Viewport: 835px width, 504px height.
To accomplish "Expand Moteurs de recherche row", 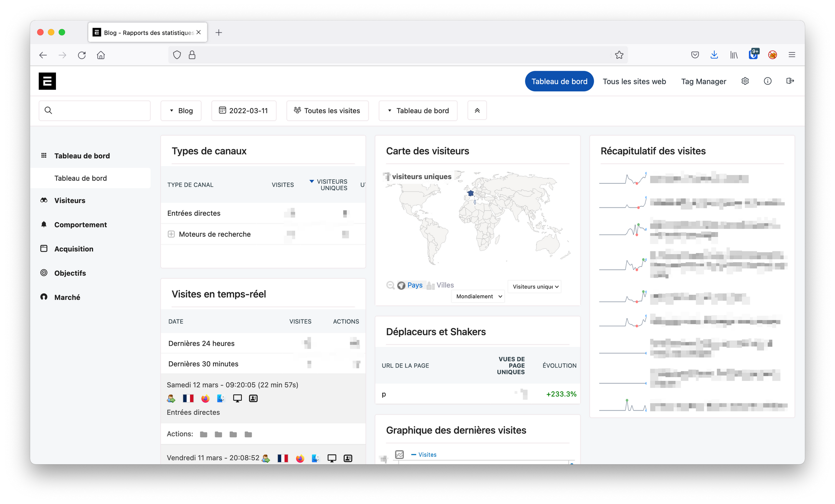I will (171, 234).
